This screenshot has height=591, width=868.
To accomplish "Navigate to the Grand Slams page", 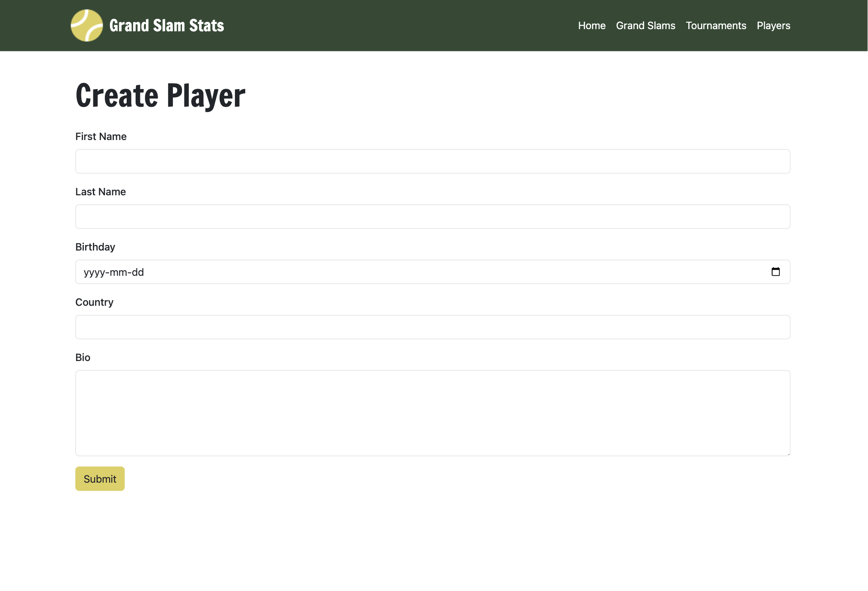I will tap(645, 26).
